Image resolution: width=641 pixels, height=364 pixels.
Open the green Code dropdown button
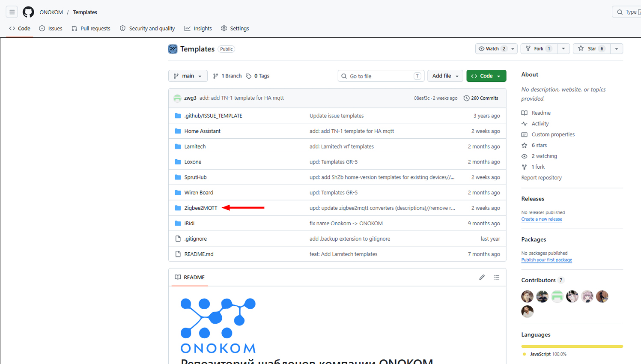[486, 76]
